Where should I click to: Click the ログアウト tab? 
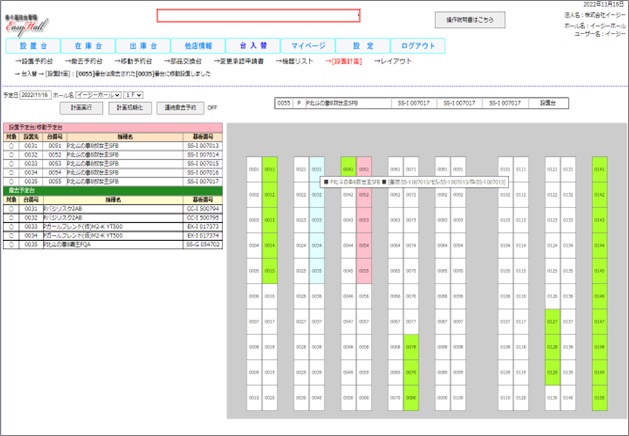coord(418,46)
